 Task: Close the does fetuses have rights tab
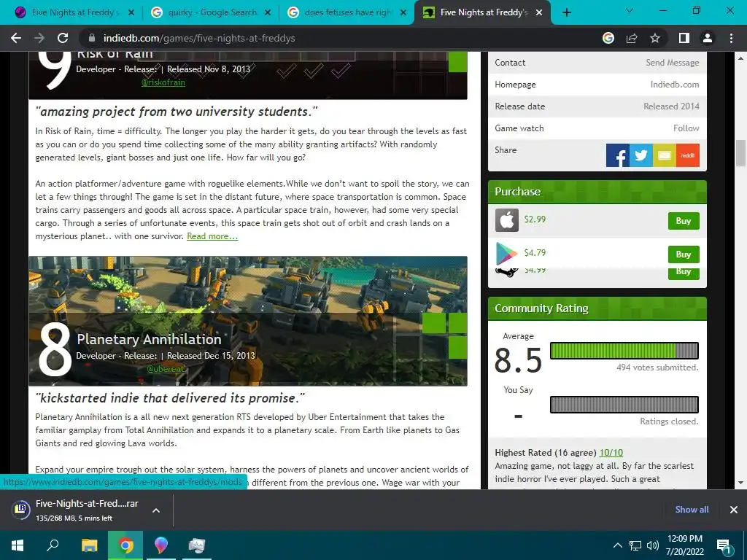[x=403, y=12]
